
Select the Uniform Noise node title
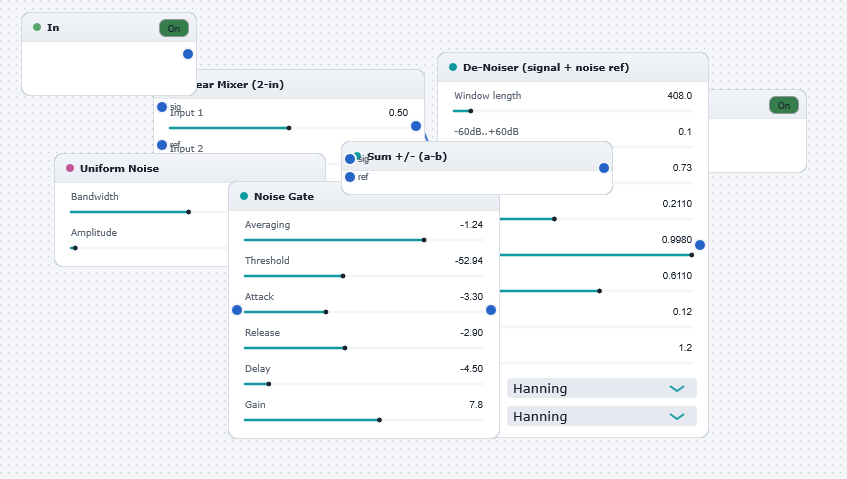pyautogui.click(x=119, y=168)
